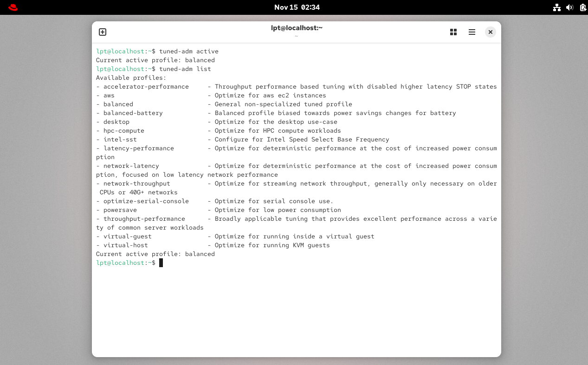The height and width of the screenshot is (365, 588).
Task: Open the terminal hamburger menu
Action: [x=472, y=32]
